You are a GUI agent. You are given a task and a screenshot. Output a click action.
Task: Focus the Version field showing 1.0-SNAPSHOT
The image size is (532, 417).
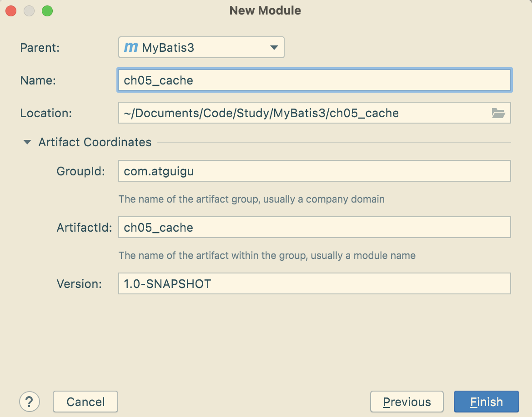coord(314,284)
